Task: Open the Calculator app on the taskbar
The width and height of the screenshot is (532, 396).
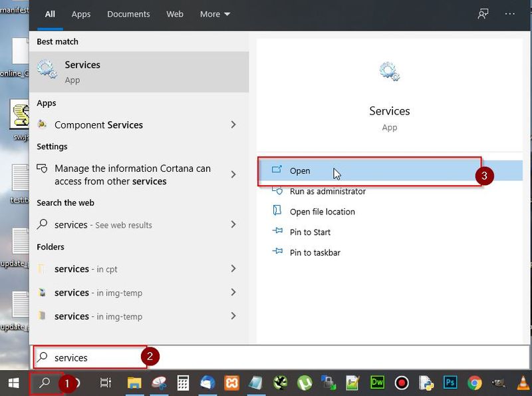Action: tap(184, 383)
